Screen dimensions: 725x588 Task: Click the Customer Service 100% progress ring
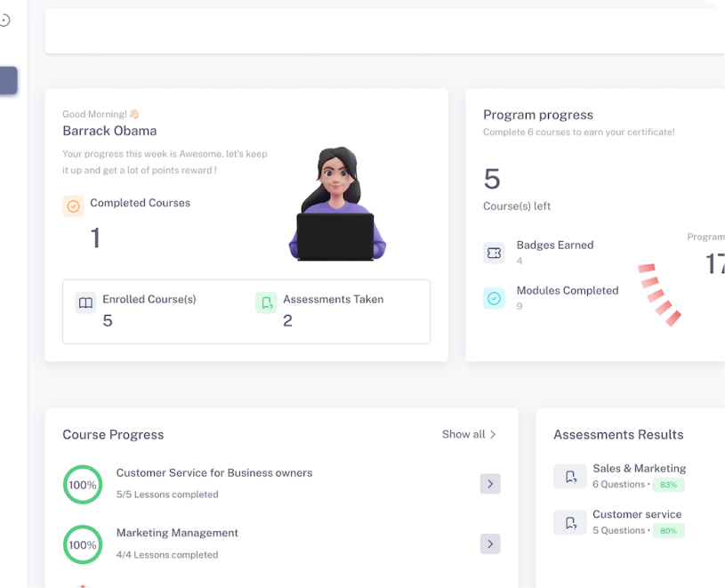coord(83,485)
